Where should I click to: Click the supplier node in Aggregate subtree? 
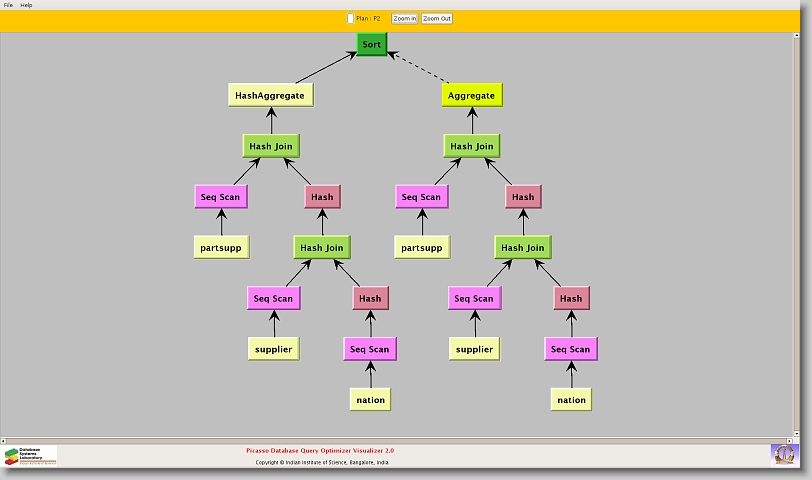pos(474,349)
